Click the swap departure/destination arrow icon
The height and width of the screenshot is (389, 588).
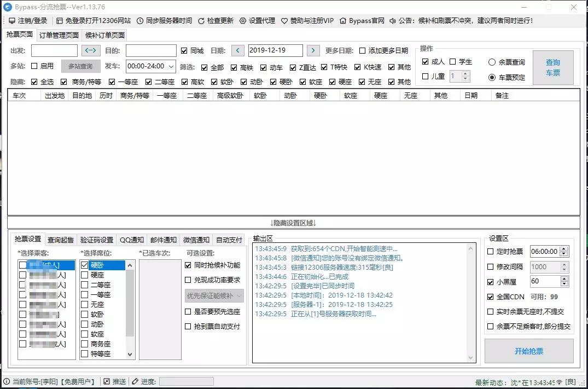[x=90, y=50]
